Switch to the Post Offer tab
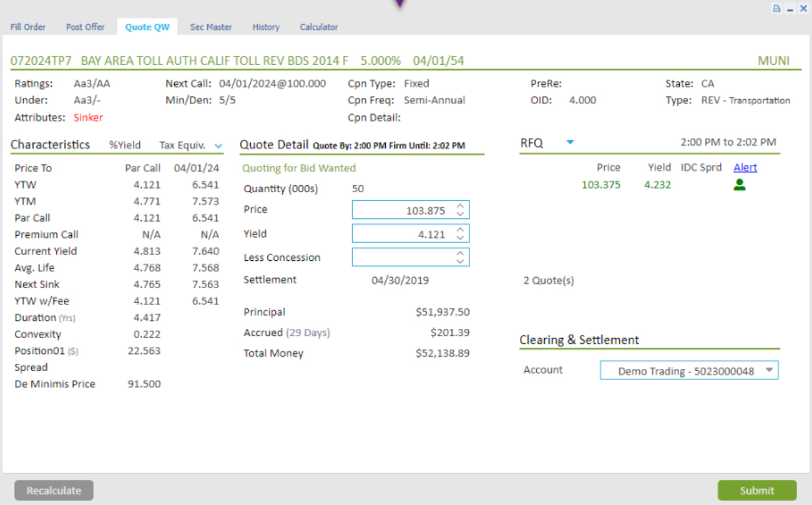 [x=85, y=27]
